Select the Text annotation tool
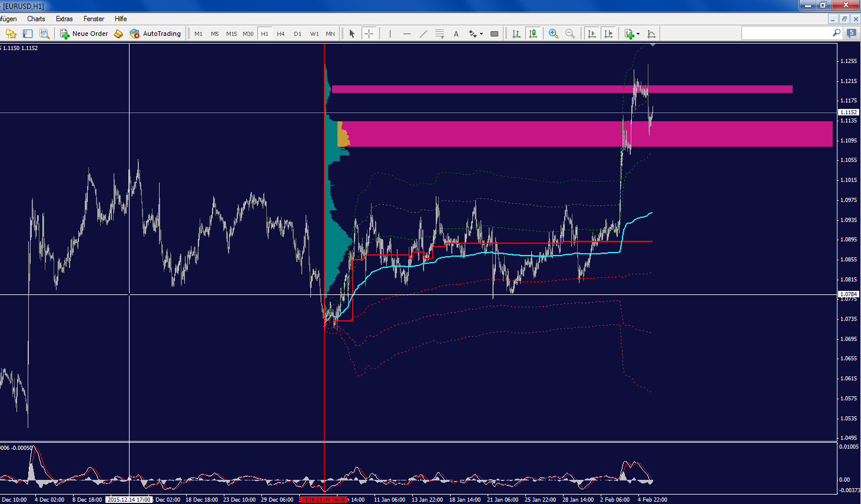Viewport: 861px width, 504px height. (x=456, y=34)
